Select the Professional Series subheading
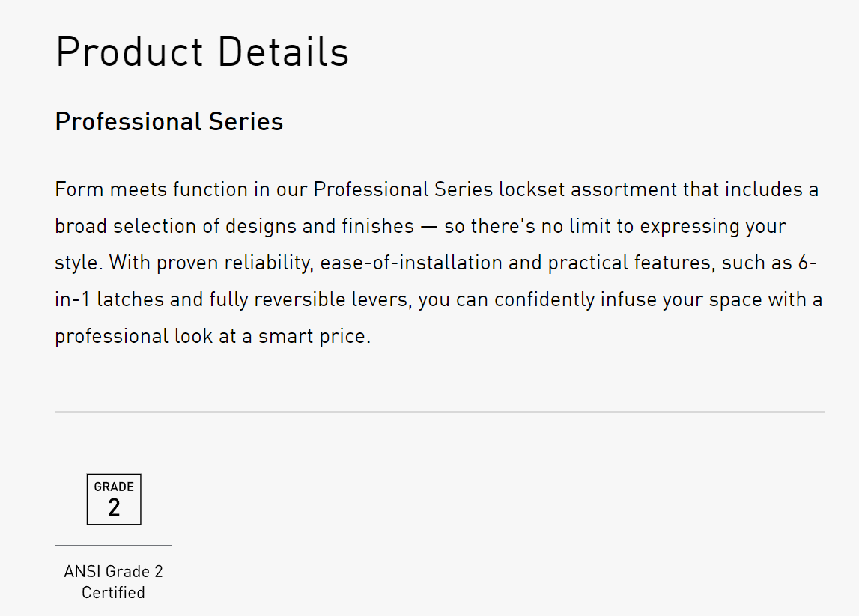Viewport: 859px width, 616px height. click(169, 121)
